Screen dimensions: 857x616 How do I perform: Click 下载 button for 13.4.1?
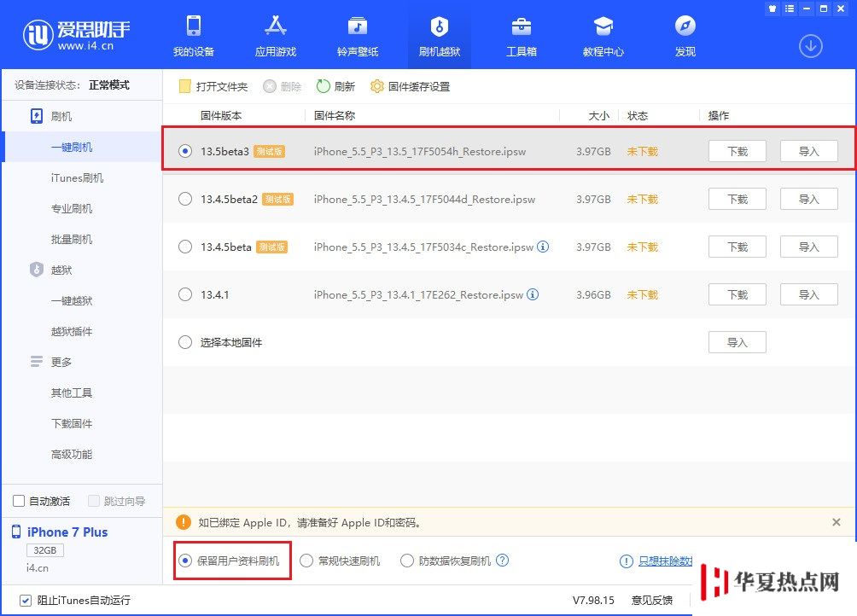pos(737,294)
